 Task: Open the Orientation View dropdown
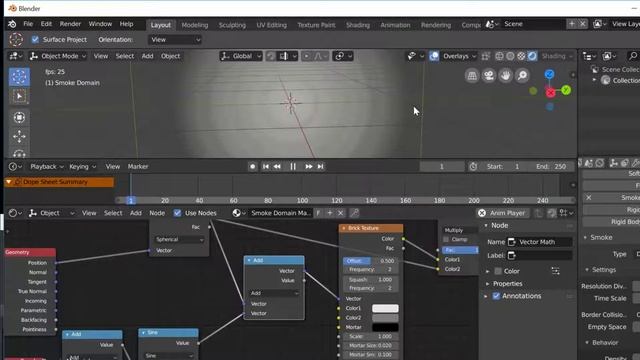click(175, 40)
